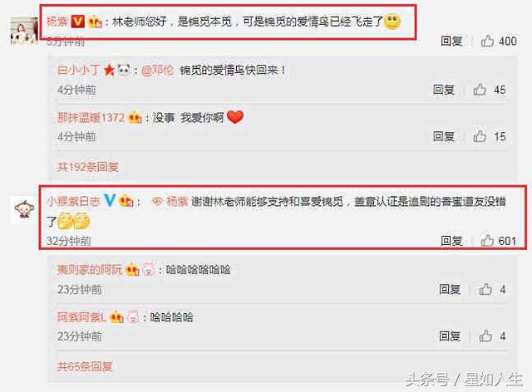
Task: Open the monkey avatar of 小猴紫日志
Action: click(x=24, y=209)
